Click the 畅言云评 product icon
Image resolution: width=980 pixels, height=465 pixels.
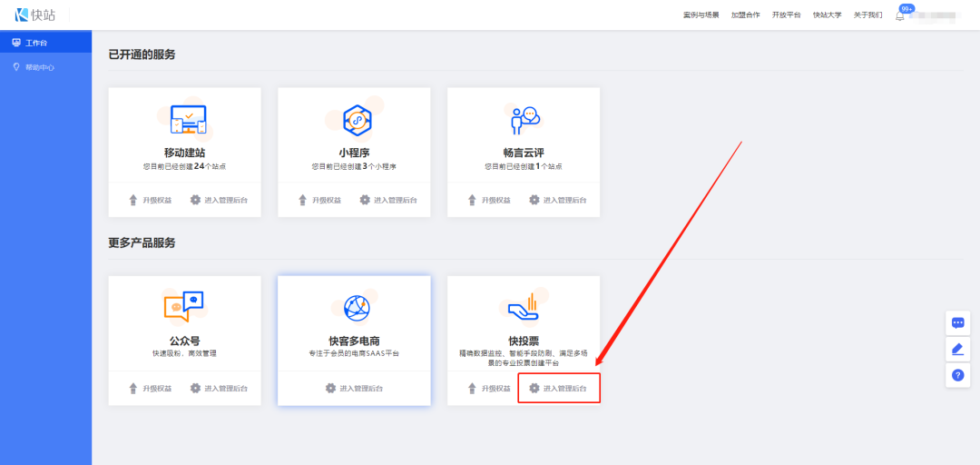point(524,119)
